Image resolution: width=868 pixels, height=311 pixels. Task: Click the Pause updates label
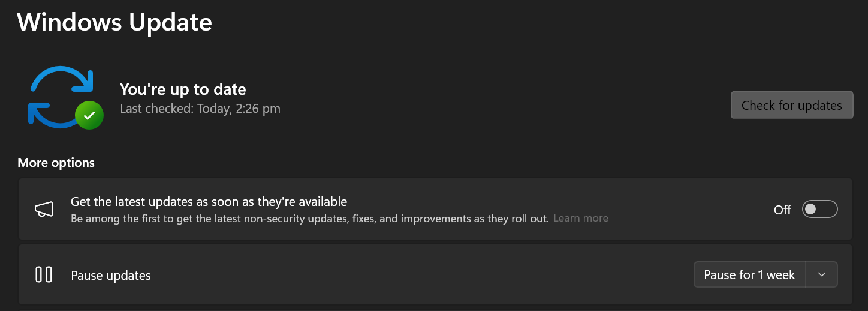[111, 276]
